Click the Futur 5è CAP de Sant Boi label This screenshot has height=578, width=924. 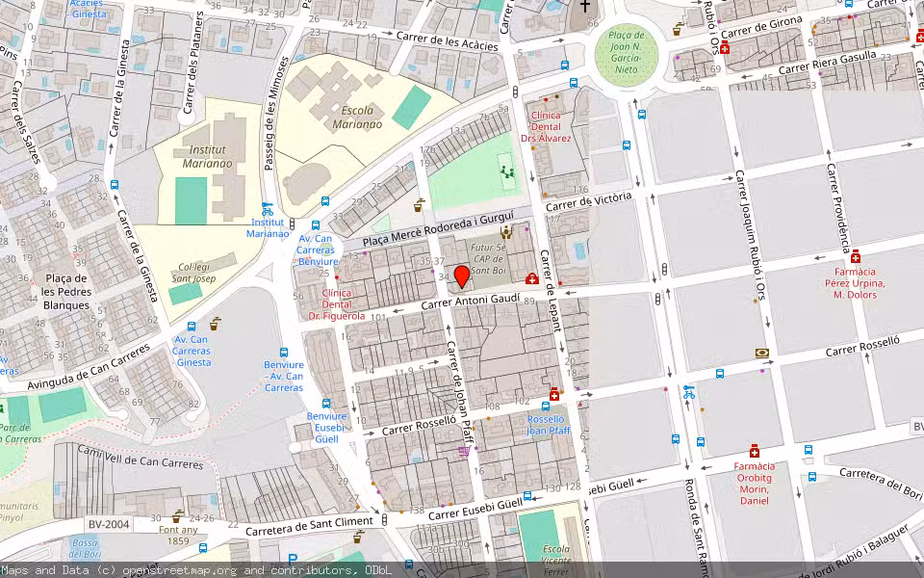[489, 259]
